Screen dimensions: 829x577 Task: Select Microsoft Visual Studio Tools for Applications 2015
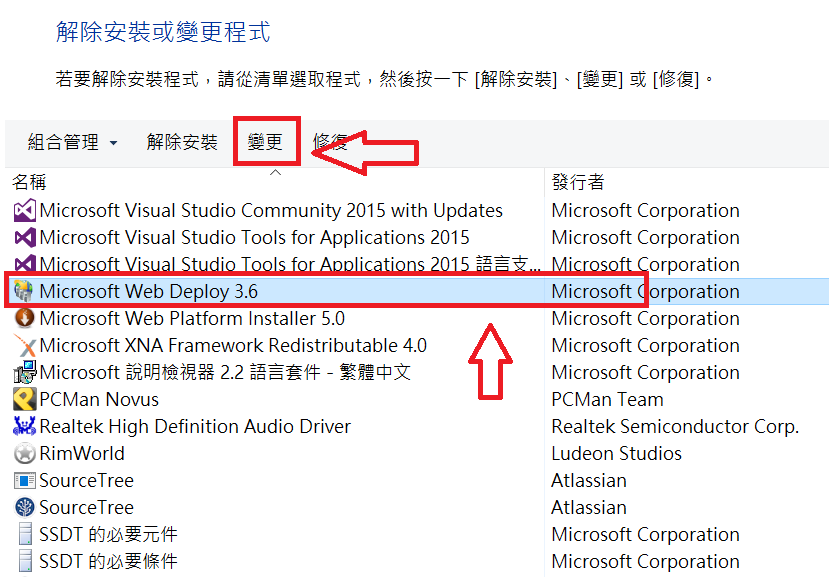pos(254,237)
